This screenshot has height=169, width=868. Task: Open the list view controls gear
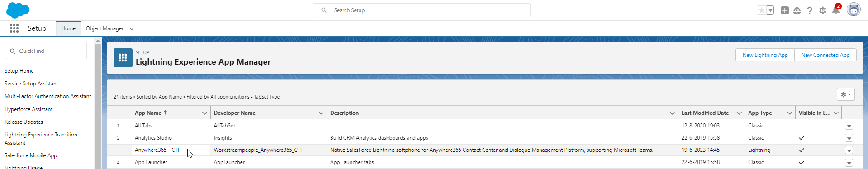coord(845,94)
